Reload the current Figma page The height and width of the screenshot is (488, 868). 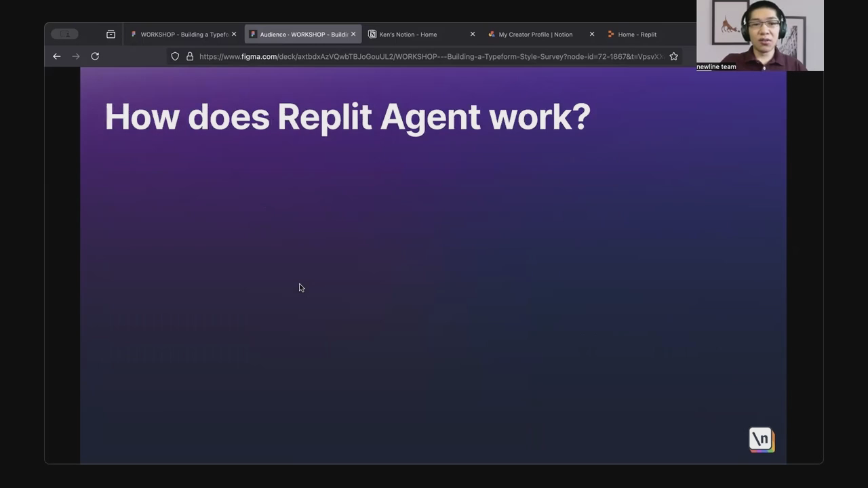pyautogui.click(x=95, y=56)
